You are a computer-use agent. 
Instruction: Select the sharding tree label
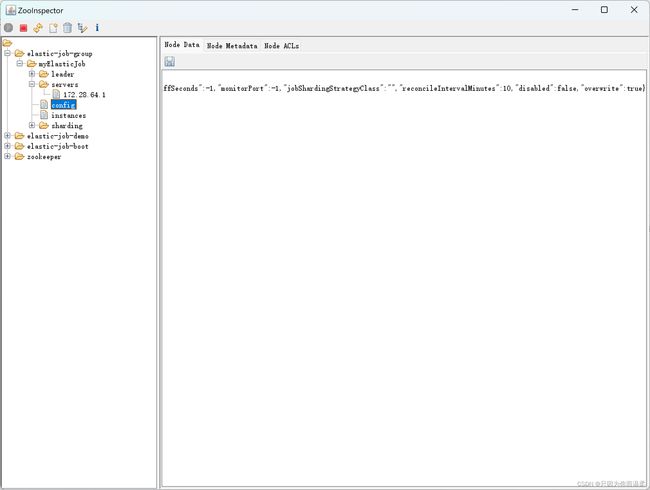67,126
